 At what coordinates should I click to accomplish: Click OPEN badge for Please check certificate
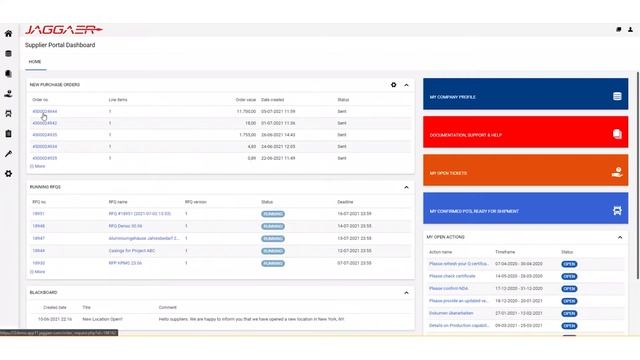pos(569,277)
